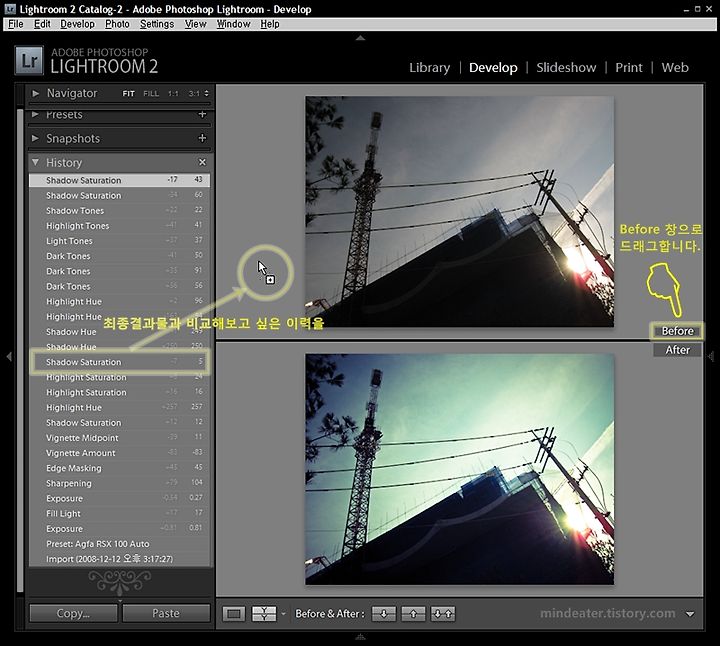
Task: Hide the top panel with the arrow
Action: (x=360, y=38)
